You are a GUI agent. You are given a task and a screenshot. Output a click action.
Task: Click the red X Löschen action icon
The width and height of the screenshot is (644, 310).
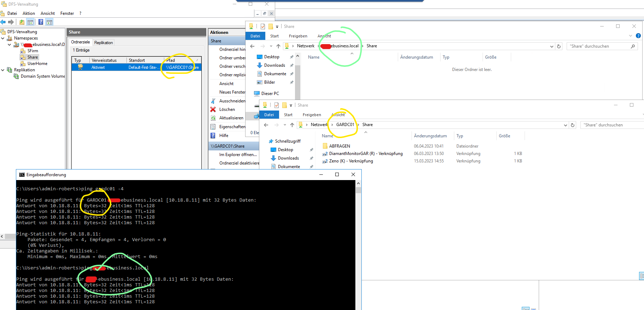pos(213,109)
